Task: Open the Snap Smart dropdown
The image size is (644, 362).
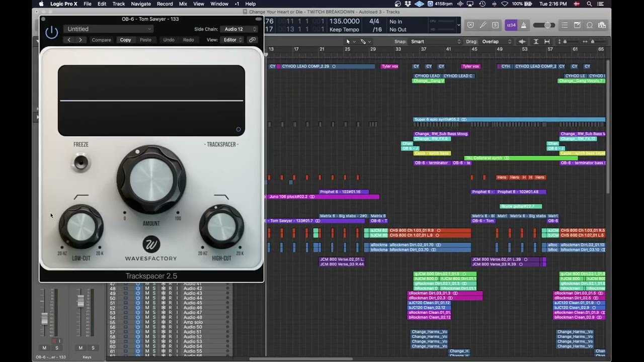Action: coord(436,42)
